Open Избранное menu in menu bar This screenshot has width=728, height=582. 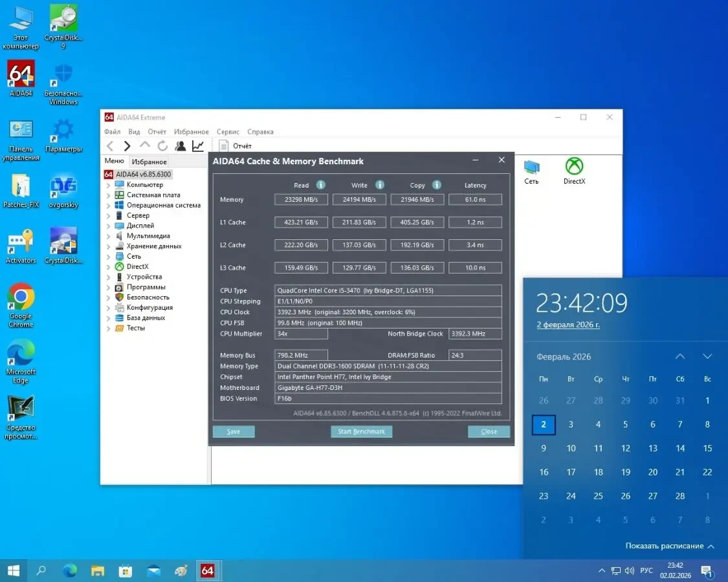192,132
